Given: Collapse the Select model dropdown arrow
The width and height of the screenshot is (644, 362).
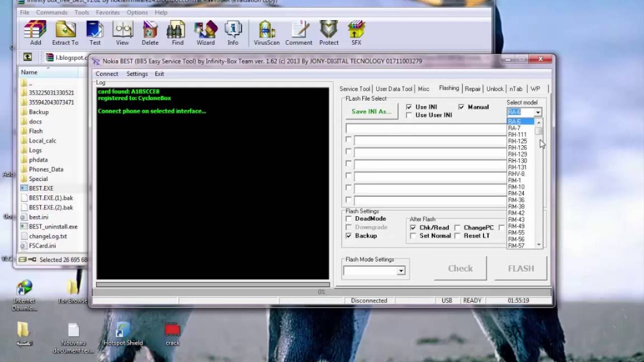Looking at the screenshot, I should (538, 112).
